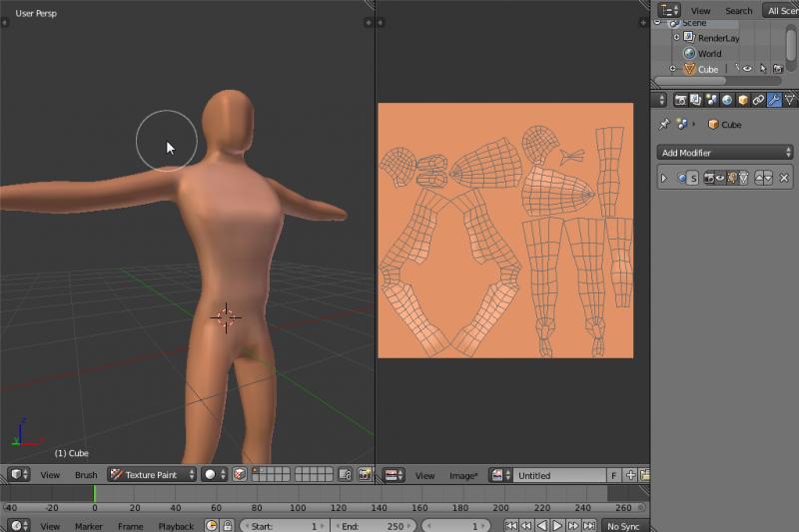This screenshot has height=532, width=799.
Task: Open Image menu in UV editor
Action: coord(462,476)
